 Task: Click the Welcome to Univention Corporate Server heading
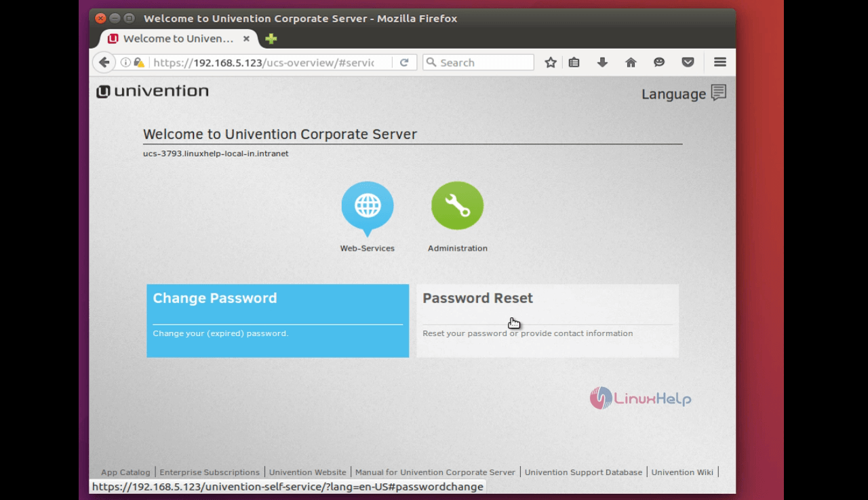(x=280, y=134)
